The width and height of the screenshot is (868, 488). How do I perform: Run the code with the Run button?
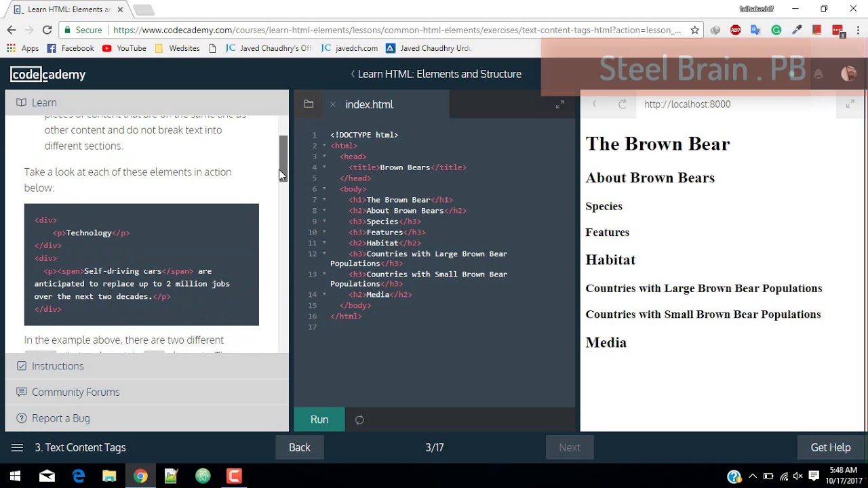pos(319,420)
